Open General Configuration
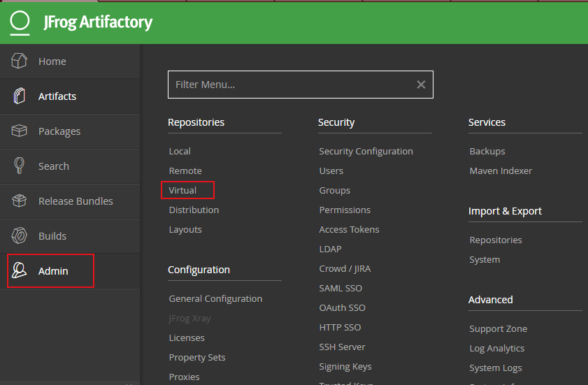Screen dimensions: 588x385 215,298
